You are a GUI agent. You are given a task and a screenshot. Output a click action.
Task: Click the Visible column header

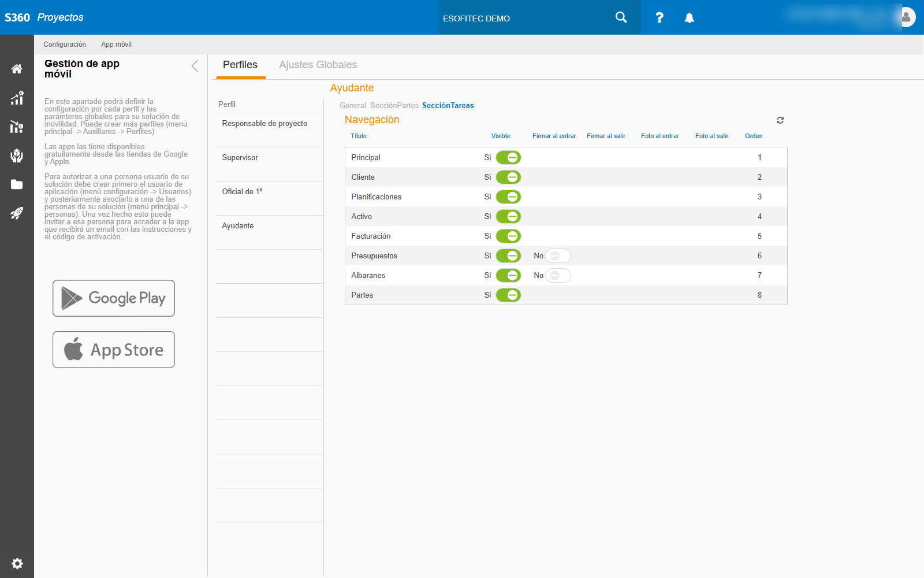(501, 136)
